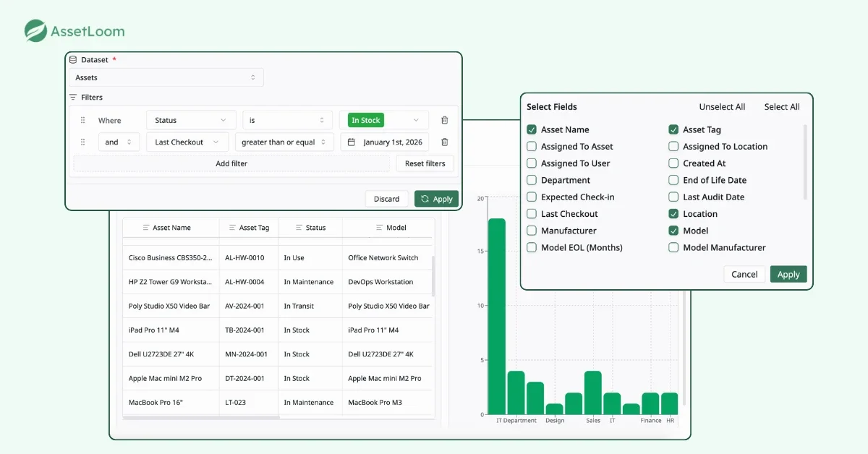Uncheck the Asset Tag field
This screenshot has height=454, width=868.
point(673,129)
